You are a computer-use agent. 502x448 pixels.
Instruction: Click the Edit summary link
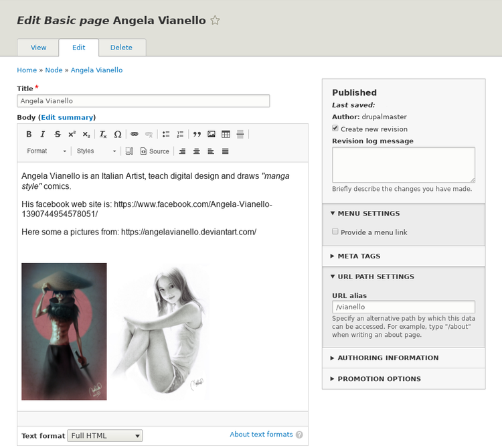pyautogui.click(x=67, y=117)
